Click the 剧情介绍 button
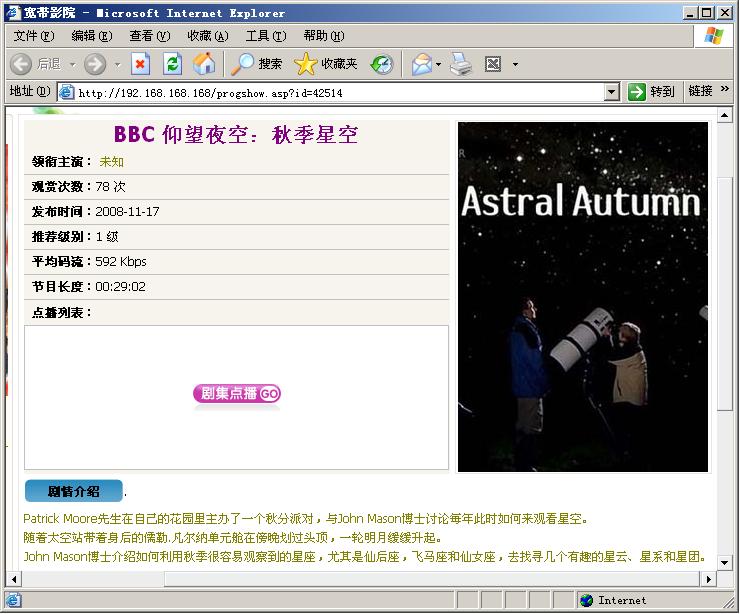The width and height of the screenshot is (740, 614). pyautogui.click(x=74, y=491)
